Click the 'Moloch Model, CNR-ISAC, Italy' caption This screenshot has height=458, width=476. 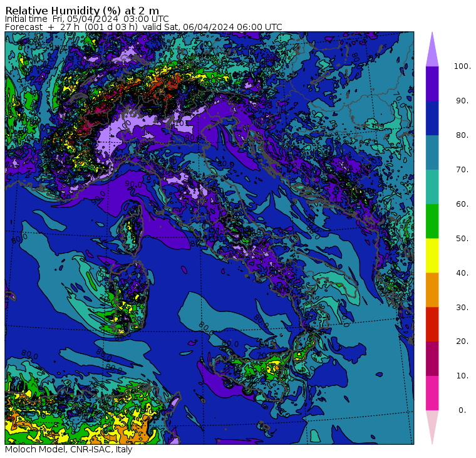click(69, 449)
